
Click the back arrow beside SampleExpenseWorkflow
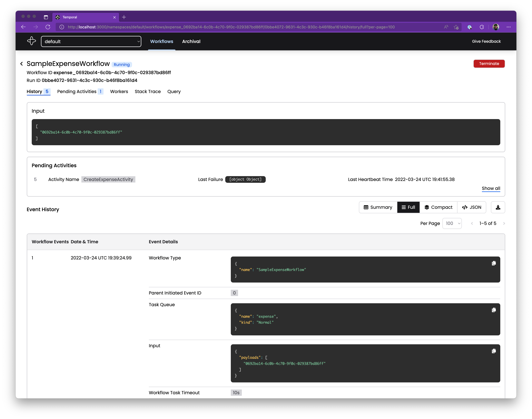coord(22,64)
